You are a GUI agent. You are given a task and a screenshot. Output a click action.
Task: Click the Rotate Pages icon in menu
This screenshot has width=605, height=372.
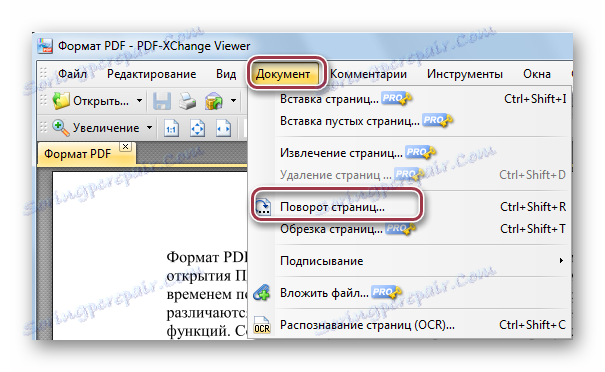coord(264,207)
